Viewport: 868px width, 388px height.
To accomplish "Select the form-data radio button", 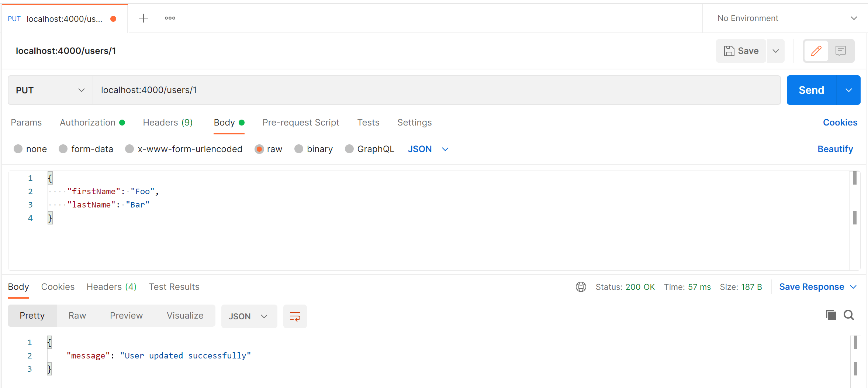I will coord(63,149).
